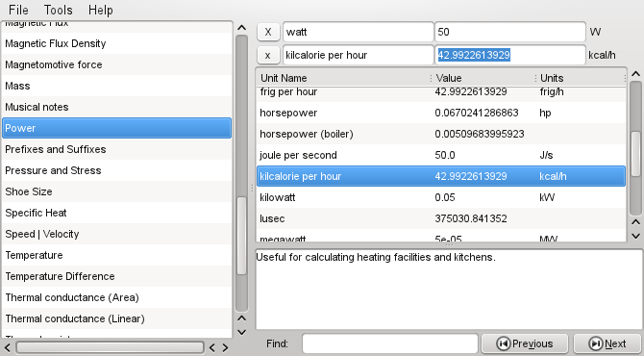The image size is (644, 356).
Task: Open the Tools menu
Action: pyautogui.click(x=58, y=10)
